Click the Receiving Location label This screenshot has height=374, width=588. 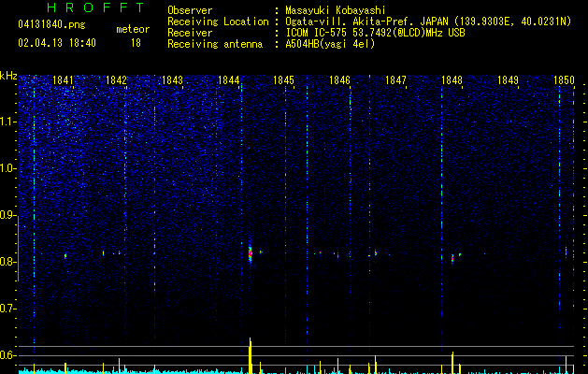(218, 22)
